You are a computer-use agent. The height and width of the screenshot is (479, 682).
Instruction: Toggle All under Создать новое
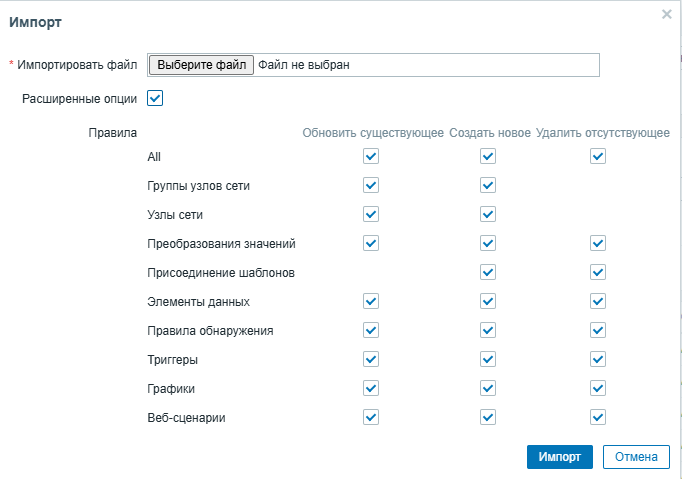[x=488, y=156]
